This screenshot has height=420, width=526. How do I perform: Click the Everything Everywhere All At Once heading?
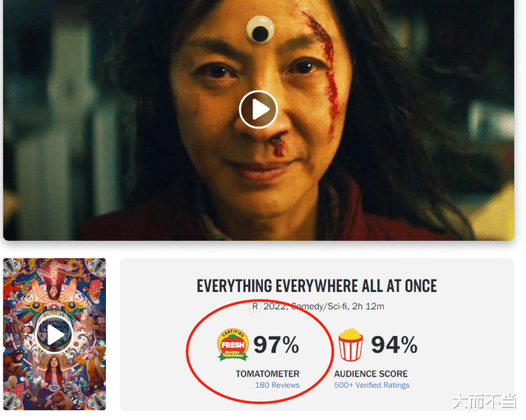316,286
